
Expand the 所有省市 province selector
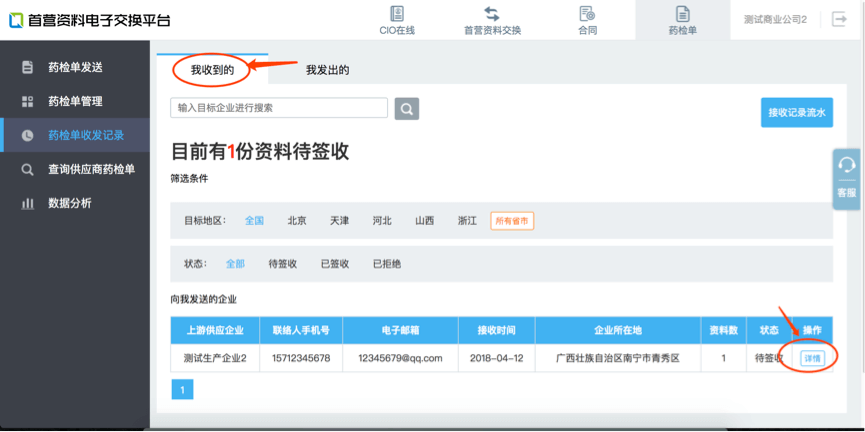coord(512,221)
